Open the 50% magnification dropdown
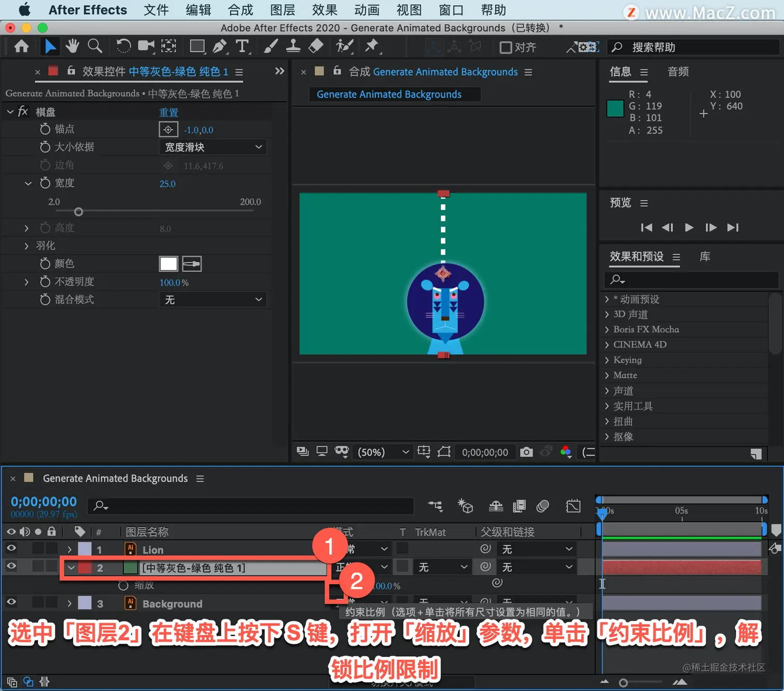This screenshot has height=691, width=784. (383, 452)
